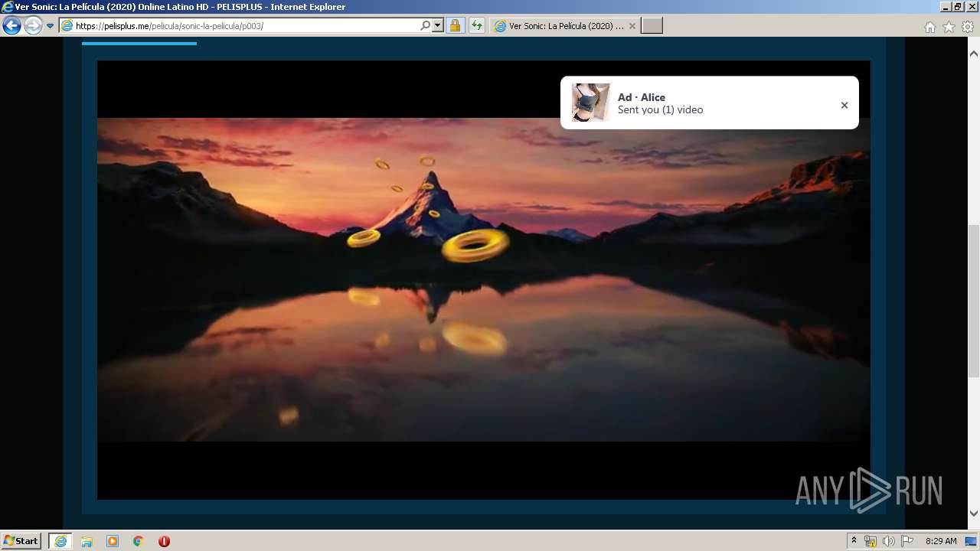Open the recent pages dropdown arrow
The image size is (980, 551).
51,26
